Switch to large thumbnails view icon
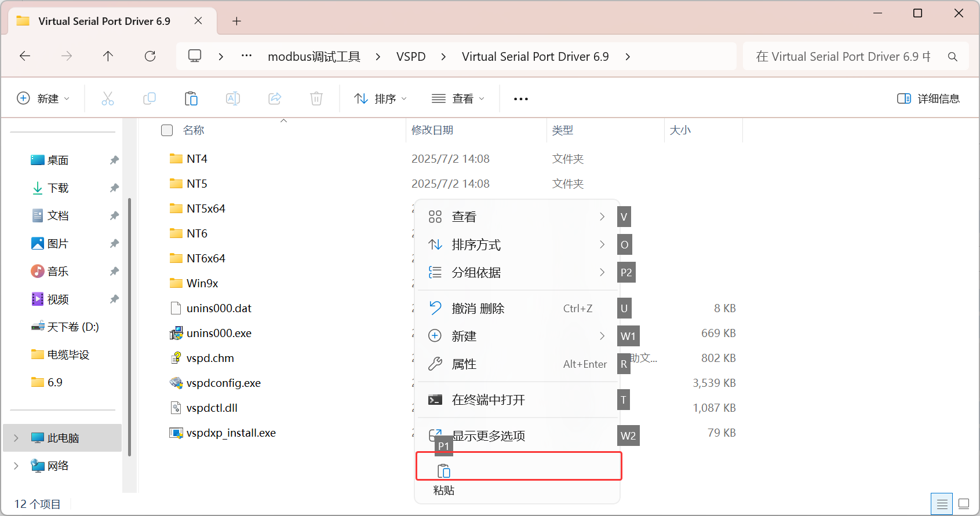Viewport: 980px width, 516px height. tap(964, 504)
